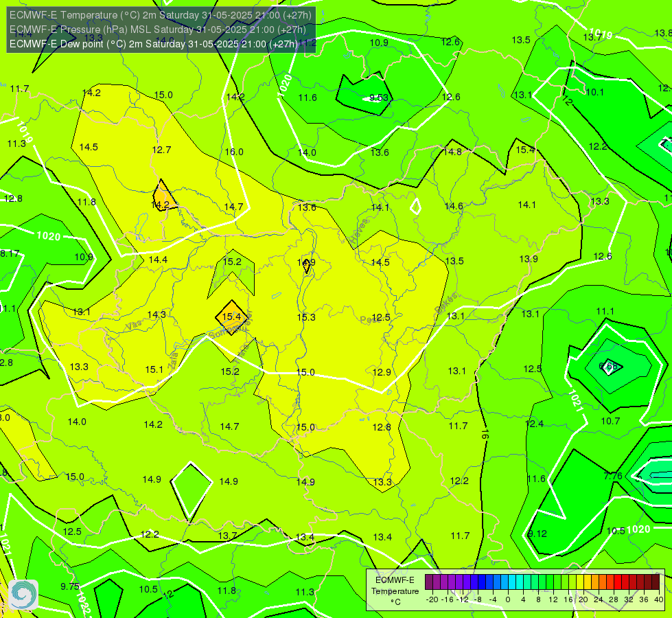The image size is (672, 618).
Task: Click the '1022' isobar label
Action: pyautogui.click(x=84, y=604)
